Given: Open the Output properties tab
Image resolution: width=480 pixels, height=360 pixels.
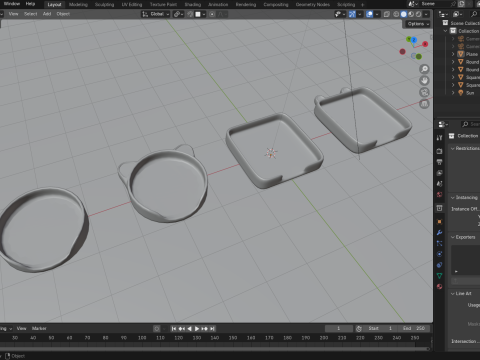Looking at the screenshot, I should 439,162.
